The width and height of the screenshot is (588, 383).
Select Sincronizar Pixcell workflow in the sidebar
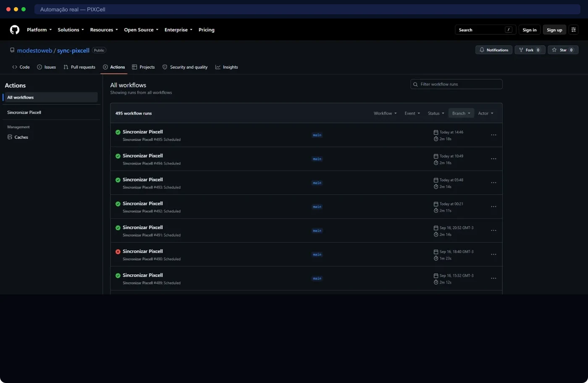24,113
